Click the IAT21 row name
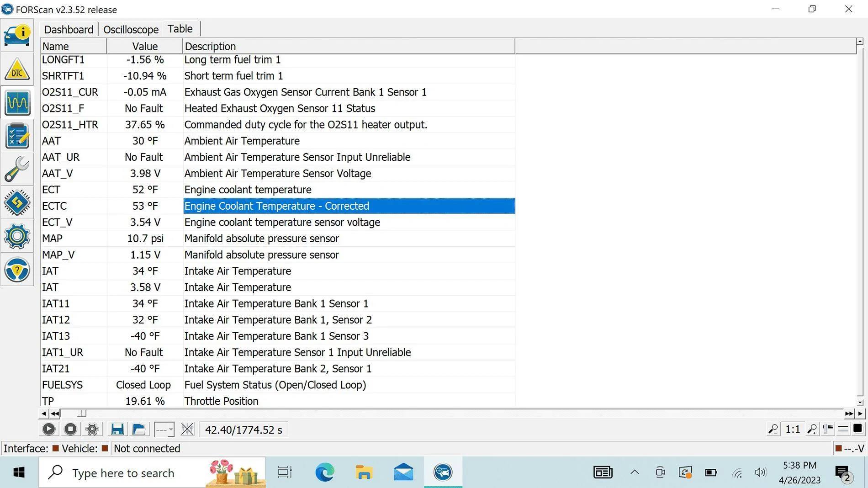 pyautogui.click(x=56, y=369)
